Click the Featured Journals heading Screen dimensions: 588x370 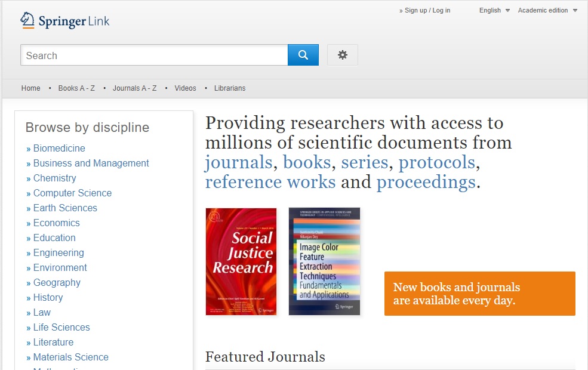pos(265,357)
